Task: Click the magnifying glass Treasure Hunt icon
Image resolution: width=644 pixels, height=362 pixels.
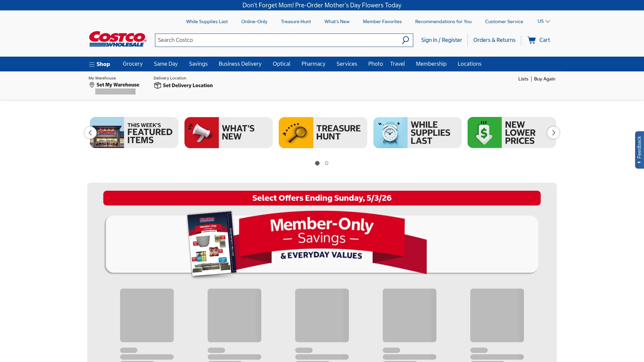Action: [296, 133]
